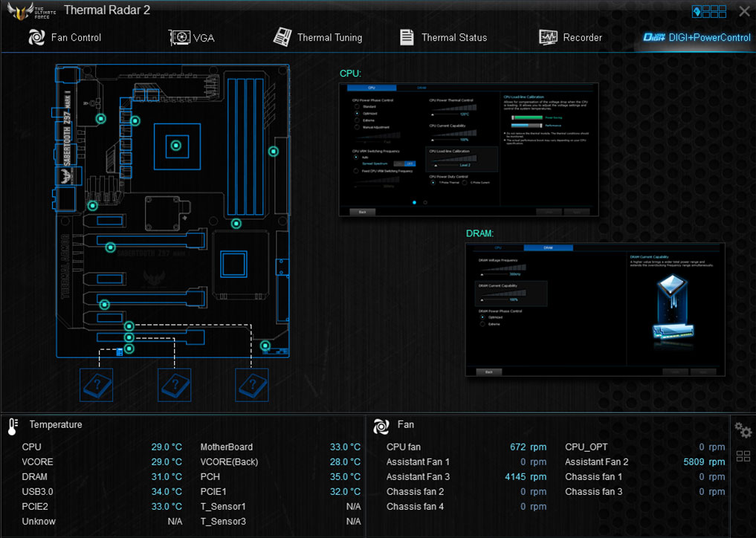Image resolution: width=756 pixels, height=538 pixels.
Task: Select the DIGI+PowerControl tab
Action: click(x=697, y=37)
